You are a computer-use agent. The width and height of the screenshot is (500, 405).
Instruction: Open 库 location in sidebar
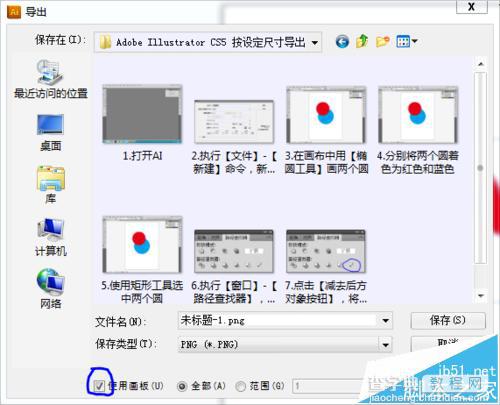[x=51, y=185]
